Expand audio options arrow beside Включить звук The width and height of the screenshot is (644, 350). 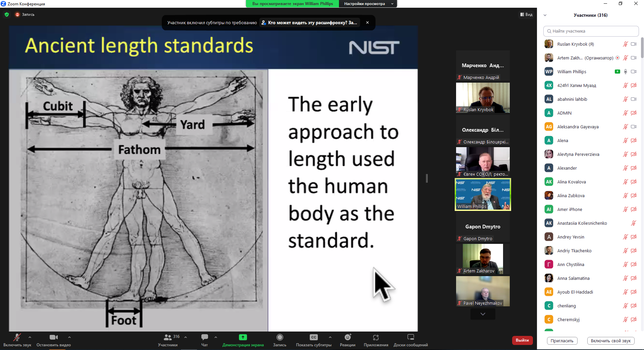coord(30,337)
